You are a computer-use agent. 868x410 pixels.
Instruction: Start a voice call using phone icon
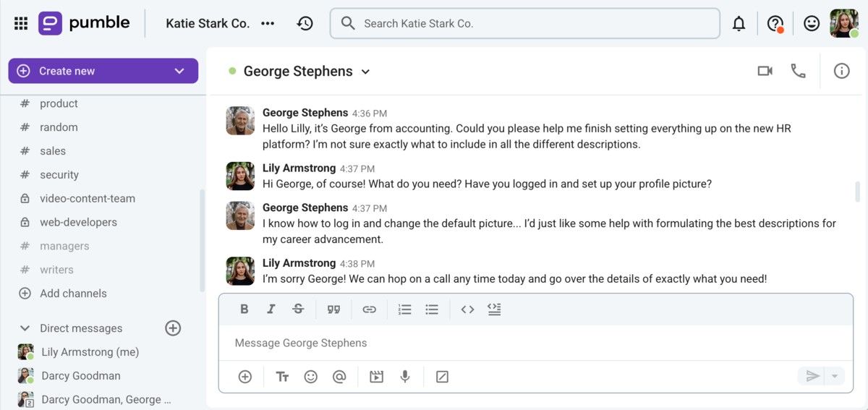(798, 71)
